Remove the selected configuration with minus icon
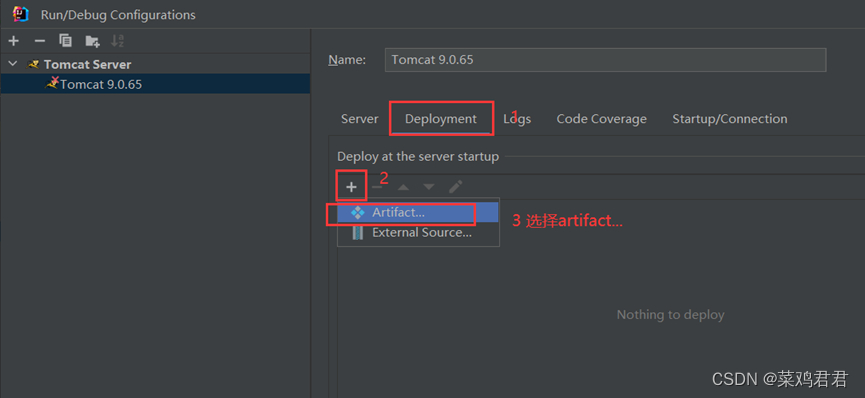 pyautogui.click(x=39, y=41)
